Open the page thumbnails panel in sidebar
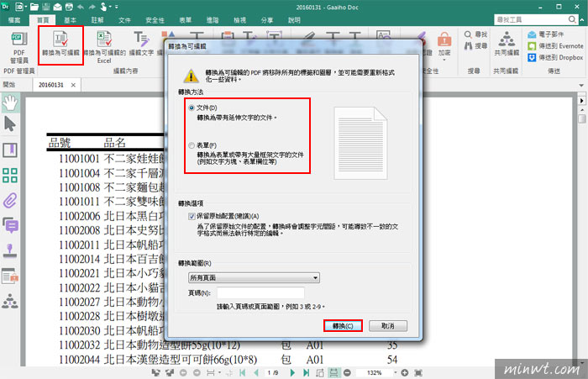Image resolution: width=588 pixels, height=379 pixels. [x=10, y=176]
